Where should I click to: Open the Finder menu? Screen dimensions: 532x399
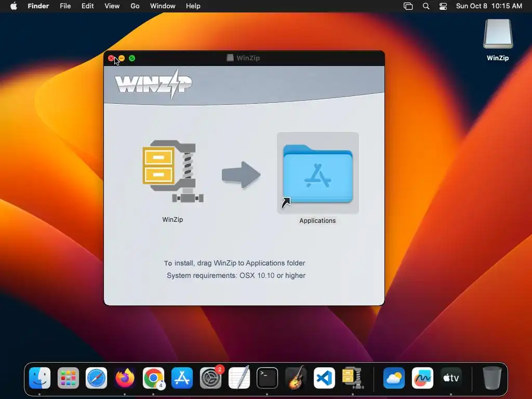(38, 6)
